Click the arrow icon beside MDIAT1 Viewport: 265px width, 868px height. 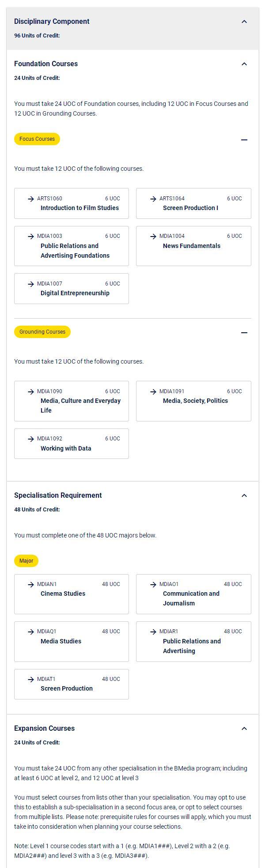click(x=31, y=680)
